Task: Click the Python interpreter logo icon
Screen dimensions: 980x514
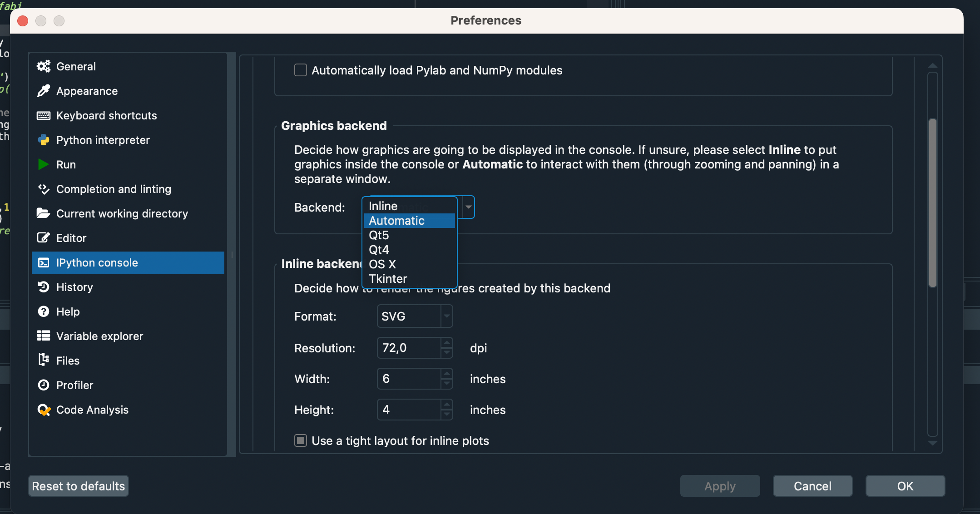Action: tap(44, 140)
